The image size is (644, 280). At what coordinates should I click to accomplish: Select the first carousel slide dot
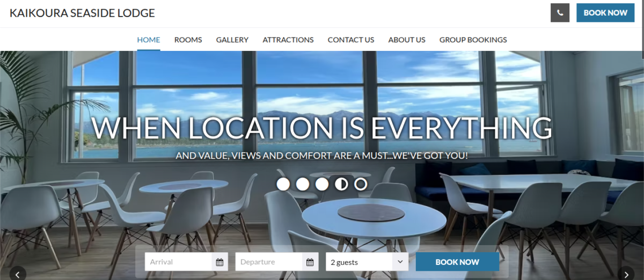coord(283,184)
